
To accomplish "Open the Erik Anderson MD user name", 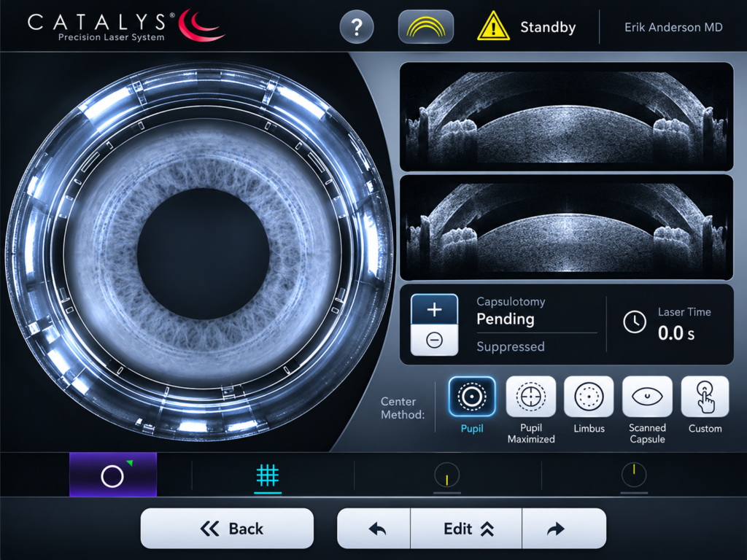I will point(673,27).
